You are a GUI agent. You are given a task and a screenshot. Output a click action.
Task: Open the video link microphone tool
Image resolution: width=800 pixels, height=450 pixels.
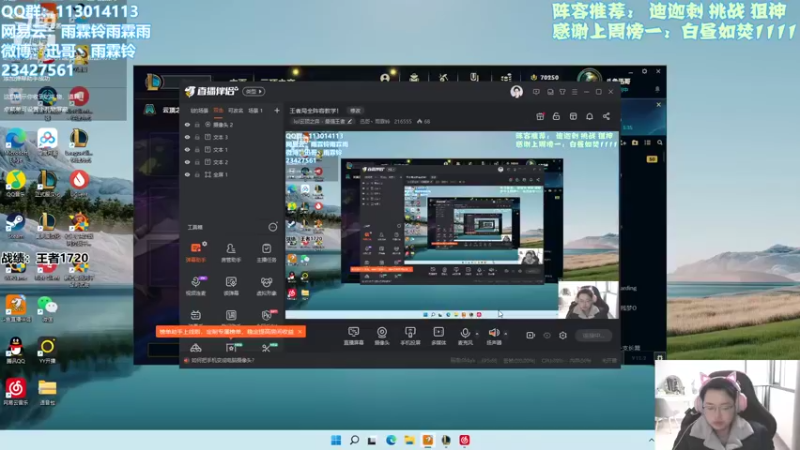point(195,286)
